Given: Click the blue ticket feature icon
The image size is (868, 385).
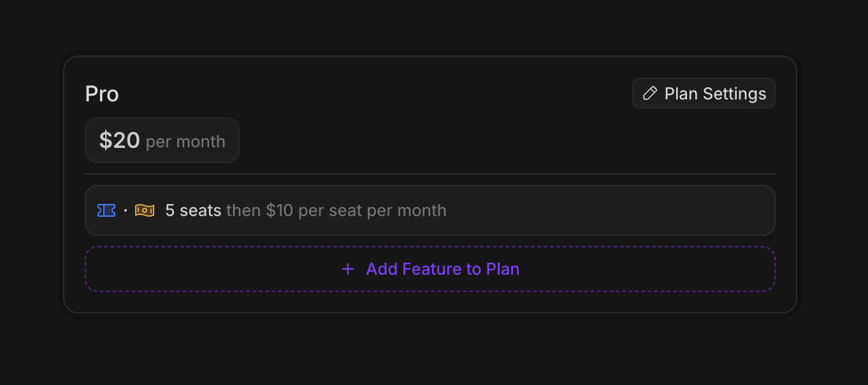Looking at the screenshot, I should coord(106,210).
